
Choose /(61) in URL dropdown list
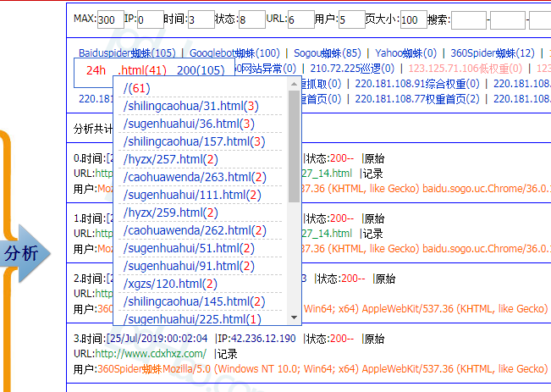(137, 88)
